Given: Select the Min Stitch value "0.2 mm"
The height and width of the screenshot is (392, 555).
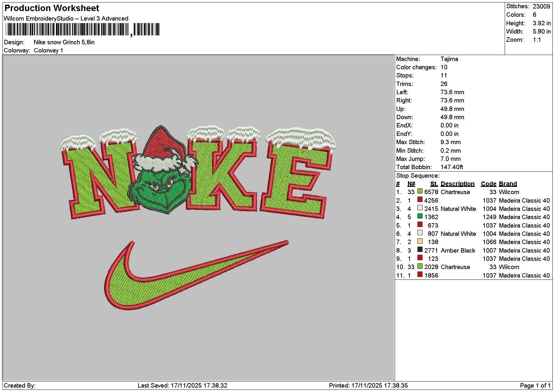Looking at the screenshot, I should click(x=451, y=150).
